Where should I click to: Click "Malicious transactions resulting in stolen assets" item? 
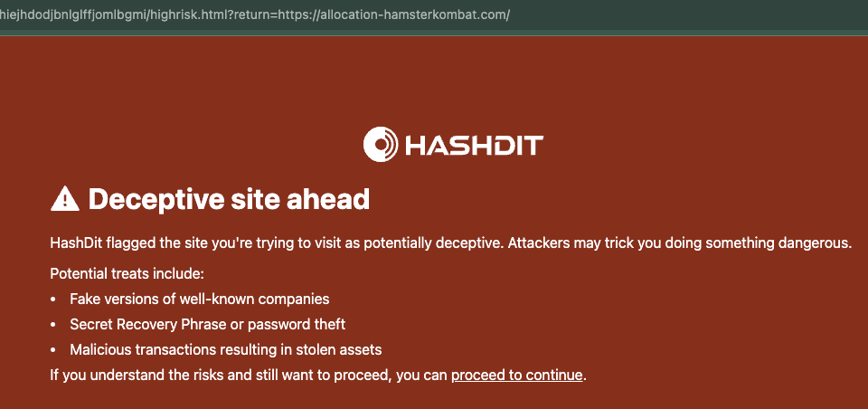pos(226,349)
